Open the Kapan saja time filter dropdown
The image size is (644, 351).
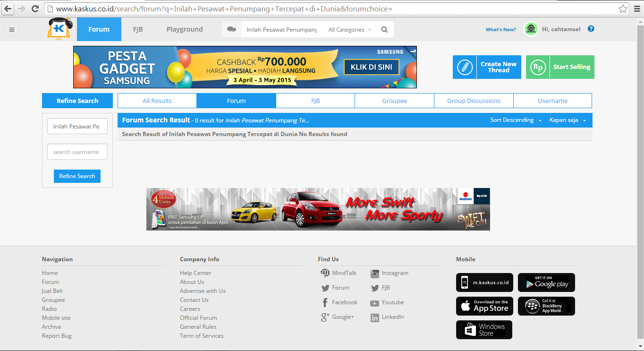click(568, 120)
